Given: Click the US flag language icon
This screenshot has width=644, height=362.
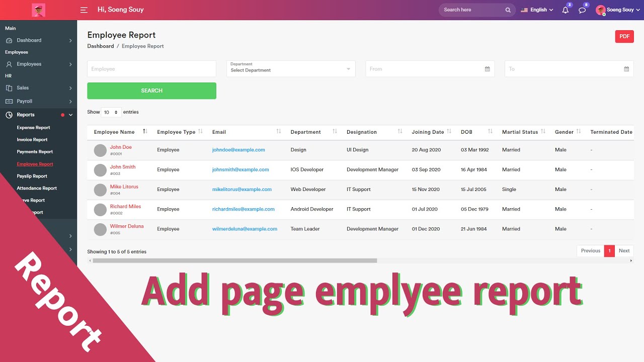Looking at the screenshot, I should click(524, 10).
